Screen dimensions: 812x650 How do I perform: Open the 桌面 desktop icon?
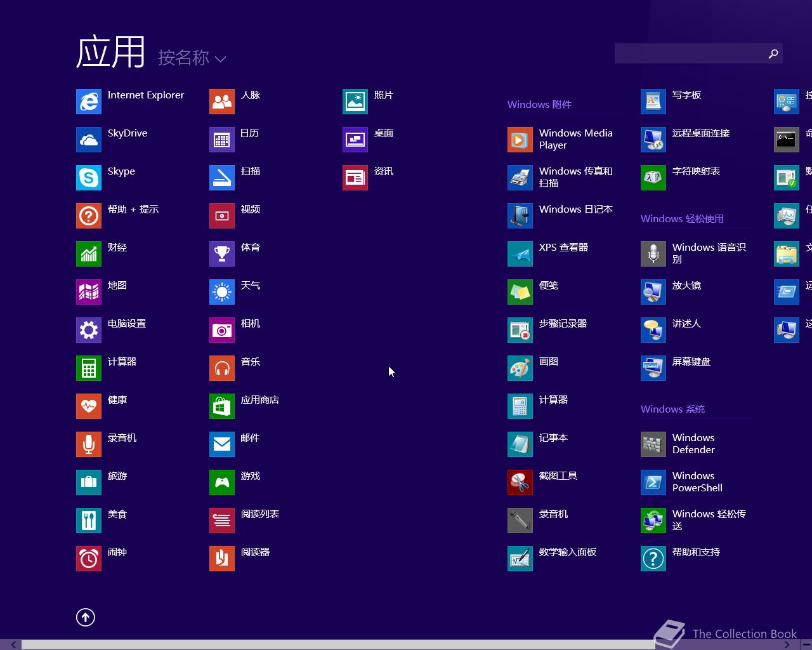pyautogui.click(x=355, y=140)
